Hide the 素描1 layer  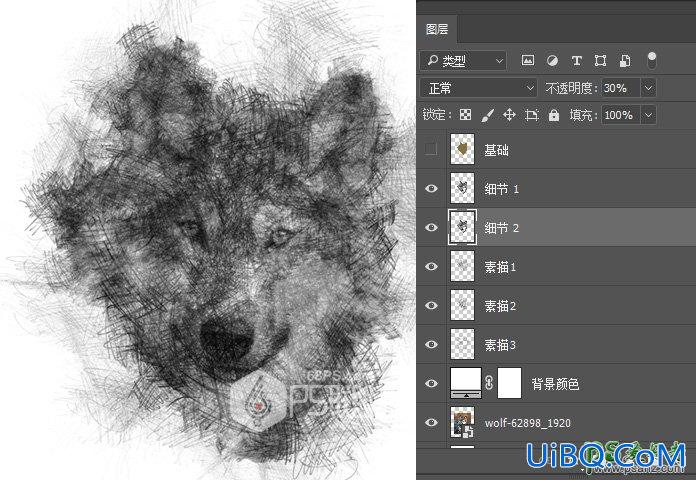click(431, 266)
